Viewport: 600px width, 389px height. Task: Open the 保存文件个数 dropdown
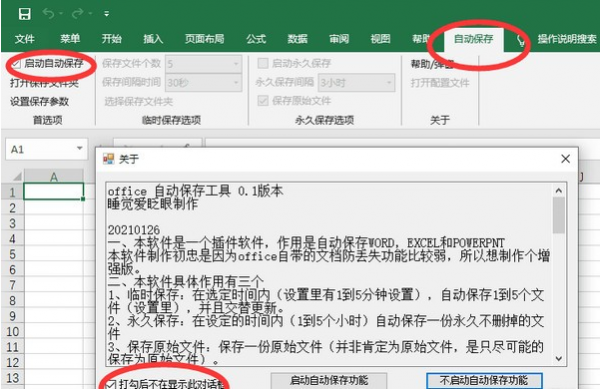click(203, 63)
